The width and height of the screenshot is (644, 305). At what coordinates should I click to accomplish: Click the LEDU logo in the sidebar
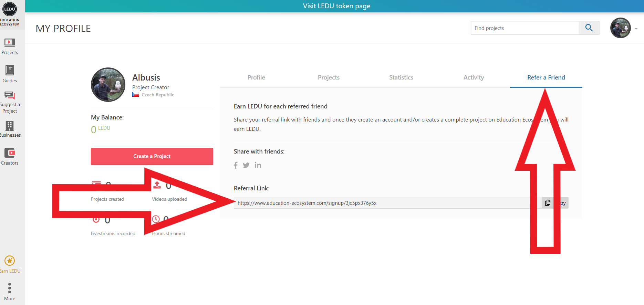10,9
